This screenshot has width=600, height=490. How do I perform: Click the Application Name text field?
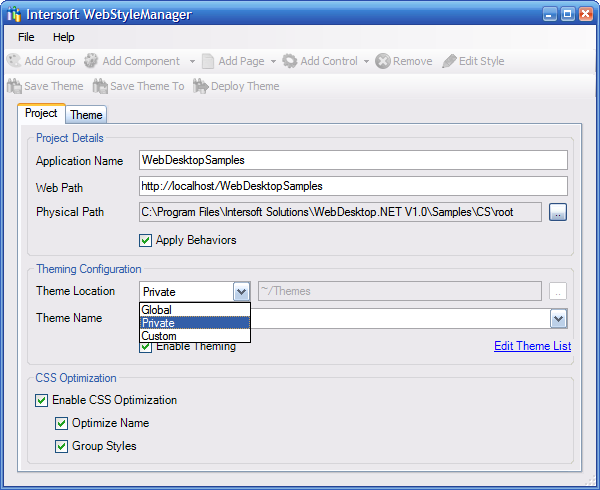[x=353, y=160]
